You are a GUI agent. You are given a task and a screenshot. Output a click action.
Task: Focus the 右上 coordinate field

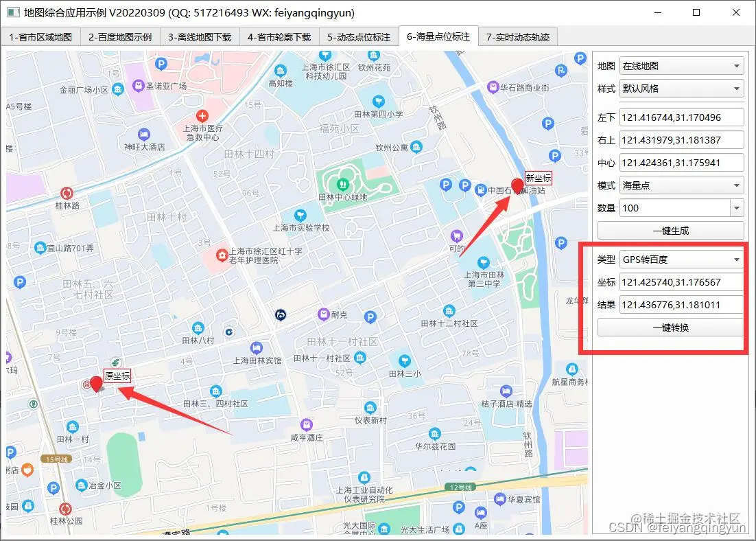pyautogui.click(x=681, y=140)
